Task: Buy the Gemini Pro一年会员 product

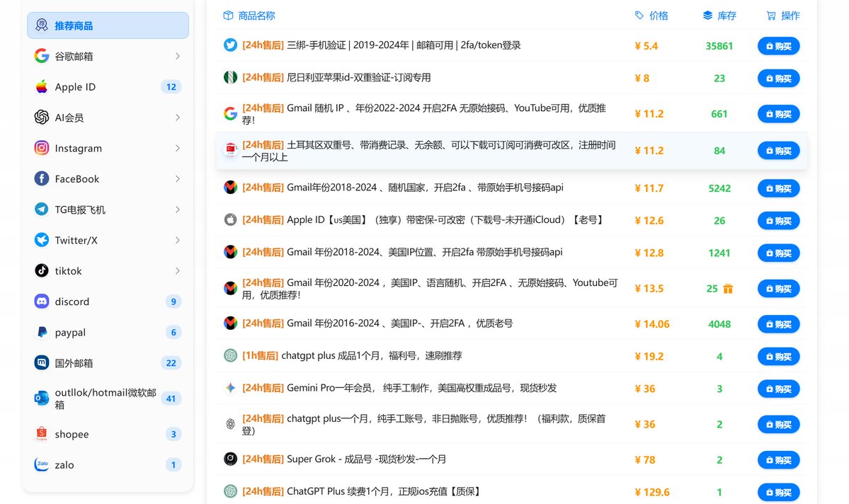Action: (x=779, y=389)
